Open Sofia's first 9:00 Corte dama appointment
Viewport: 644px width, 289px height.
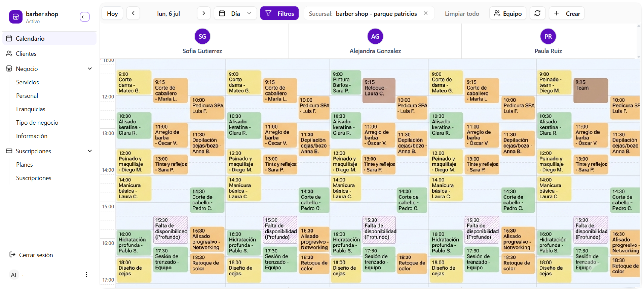(x=134, y=82)
